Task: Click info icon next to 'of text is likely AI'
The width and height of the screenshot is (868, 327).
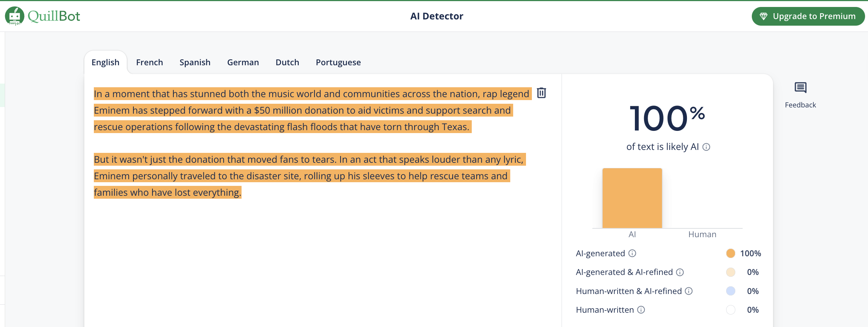Action: [x=706, y=147]
